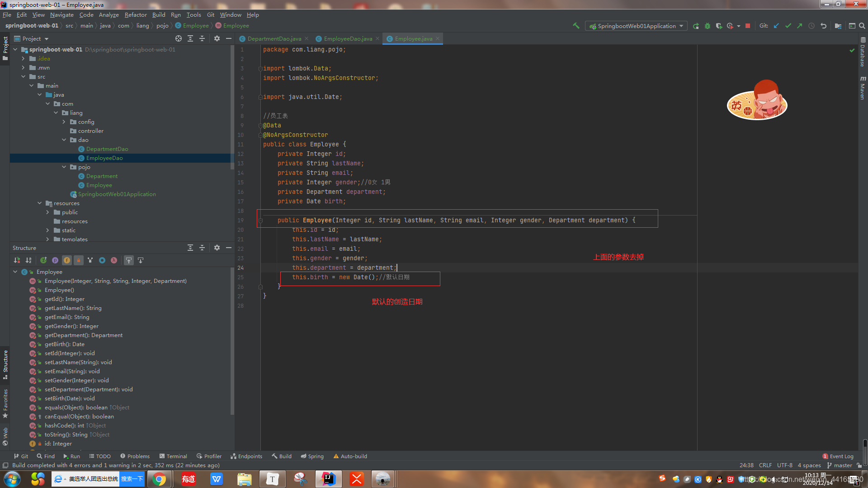The height and width of the screenshot is (488, 868).
Task: Expand the config package
Action: click(64, 122)
